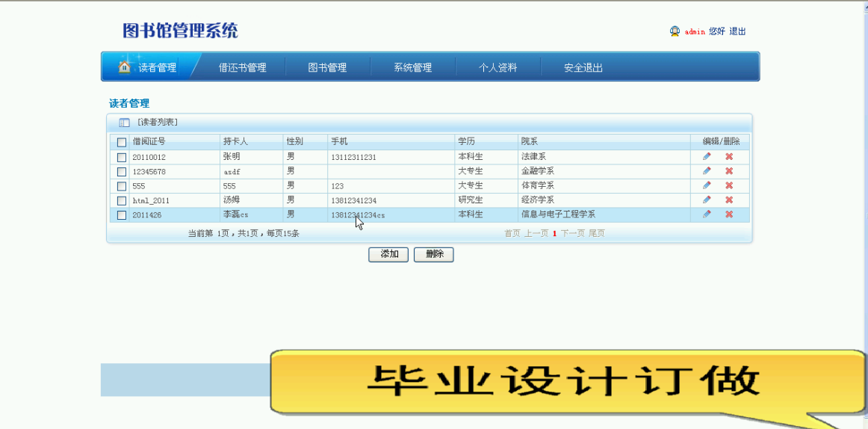
Task: Click the phone cell 13112311231
Action: (354, 157)
